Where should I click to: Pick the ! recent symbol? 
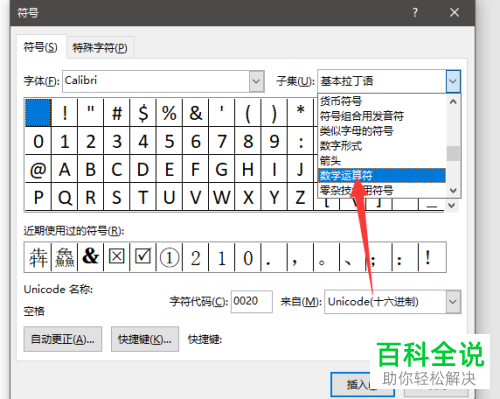click(x=432, y=257)
